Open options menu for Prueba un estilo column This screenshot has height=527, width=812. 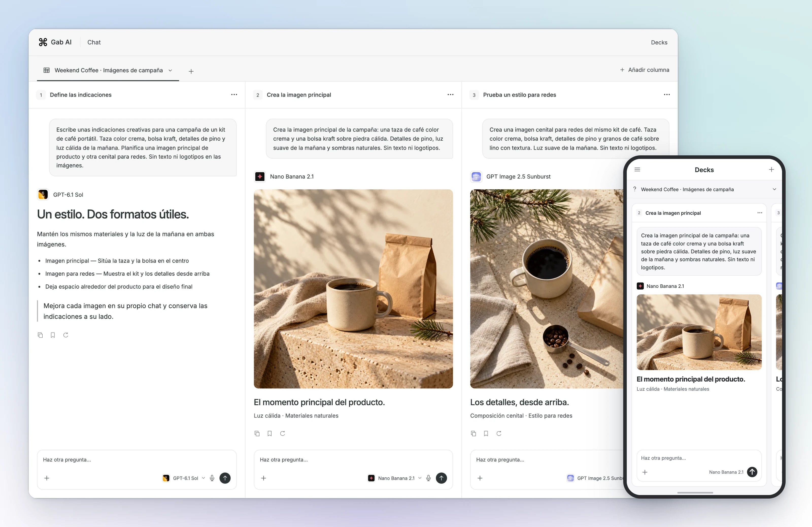click(x=667, y=94)
